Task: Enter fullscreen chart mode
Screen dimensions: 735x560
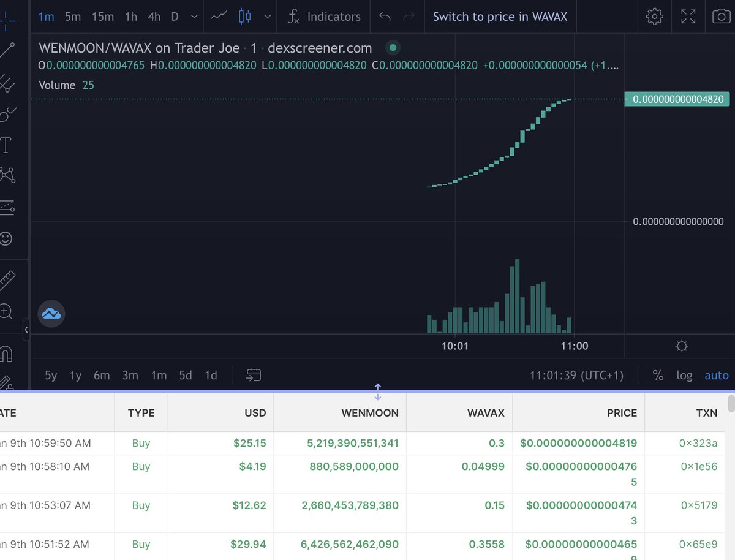Action: coord(688,17)
